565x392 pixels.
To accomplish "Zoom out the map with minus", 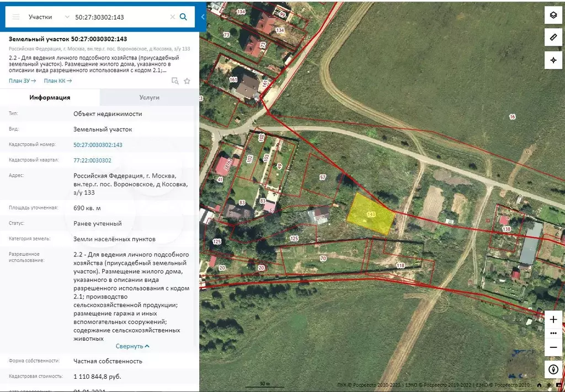I will click(x=553, y=347).
